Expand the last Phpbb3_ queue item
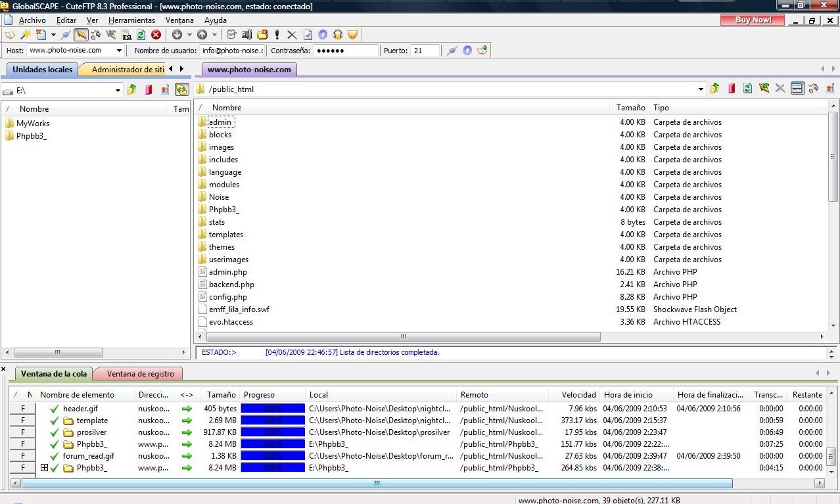This screenshot has height=504, width=840. 44,468
